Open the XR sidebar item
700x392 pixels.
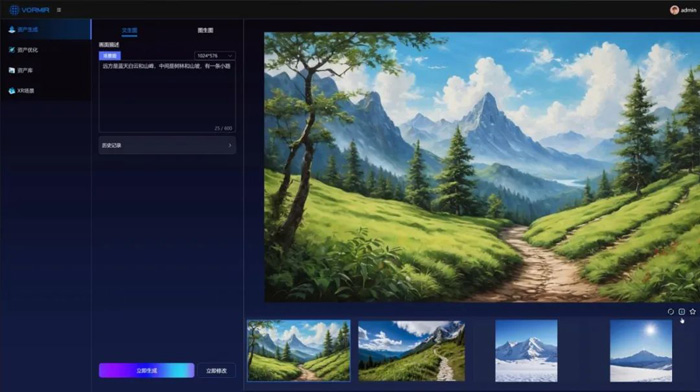click(46, 91)
